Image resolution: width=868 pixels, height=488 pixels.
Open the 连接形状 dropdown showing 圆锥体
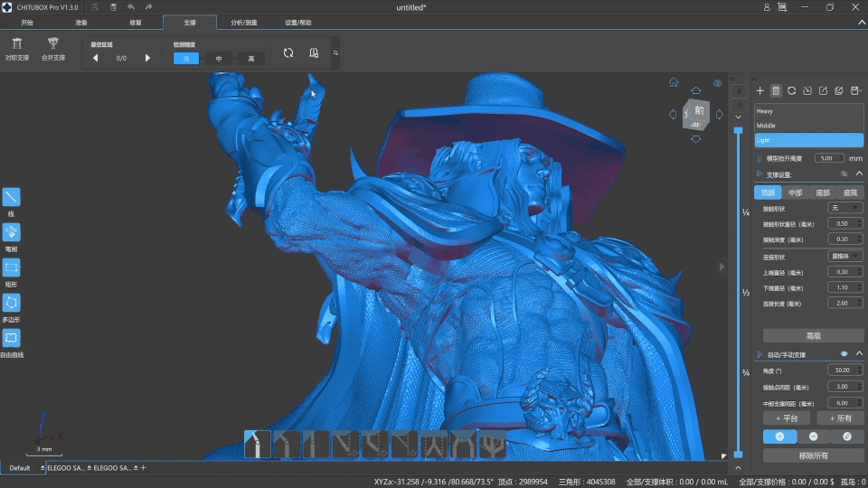(x=845, y=256)
